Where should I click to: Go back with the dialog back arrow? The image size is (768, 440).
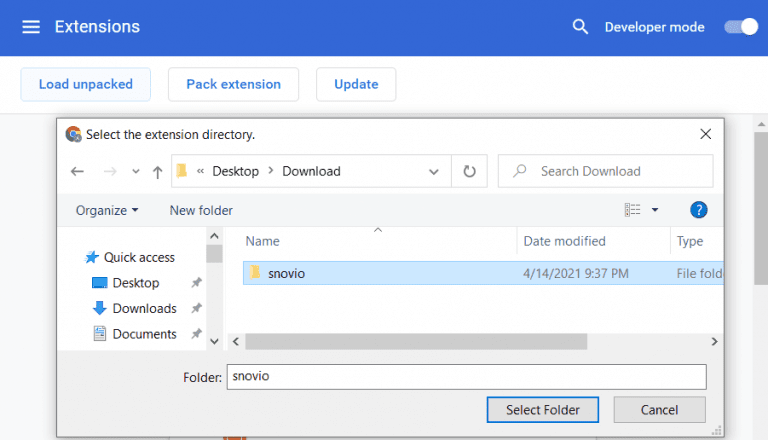pos(78,172)
